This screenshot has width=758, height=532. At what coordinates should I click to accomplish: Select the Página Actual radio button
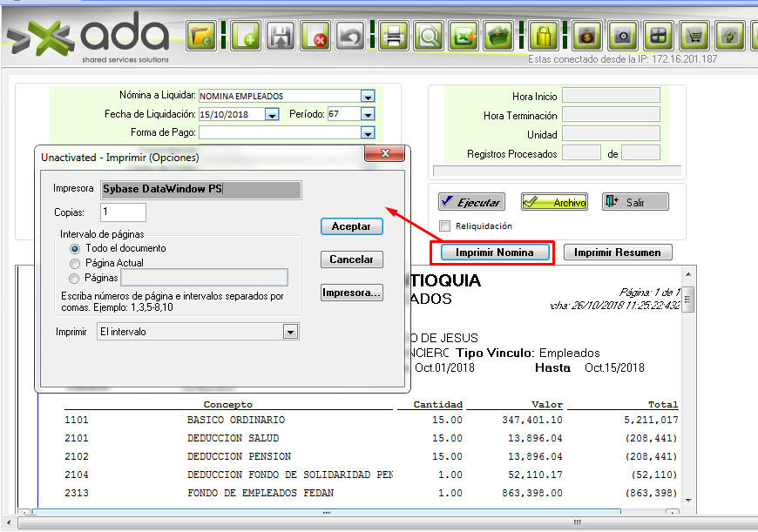click(75, 263)
